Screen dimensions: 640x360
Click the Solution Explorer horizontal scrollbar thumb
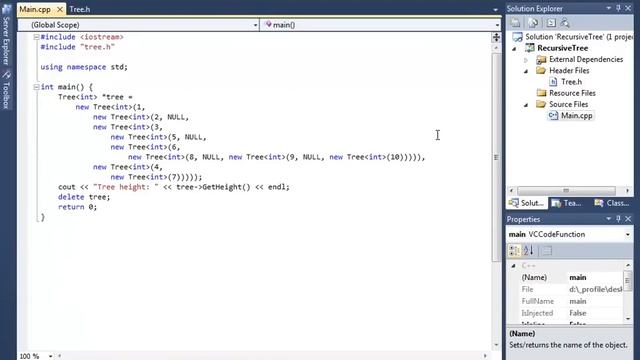(566, 191)
